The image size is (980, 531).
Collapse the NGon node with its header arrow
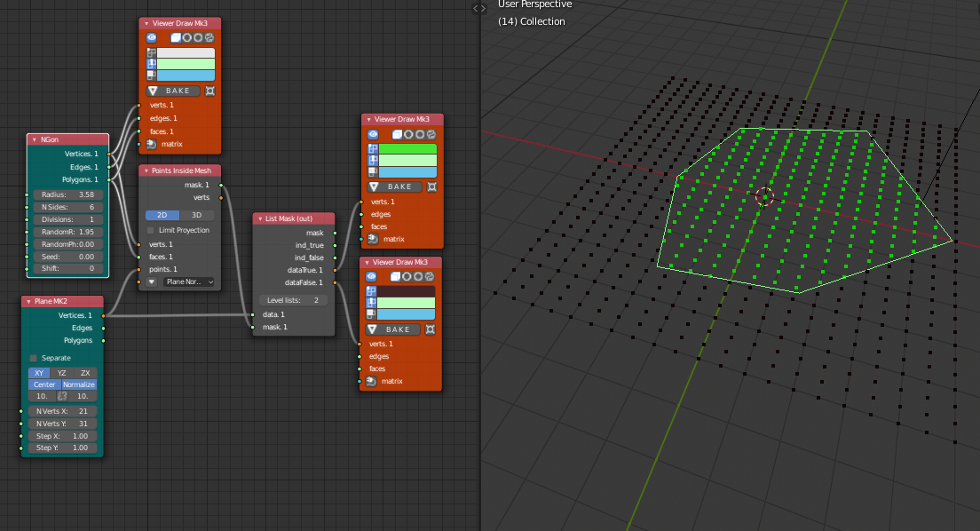pos(33,139)
